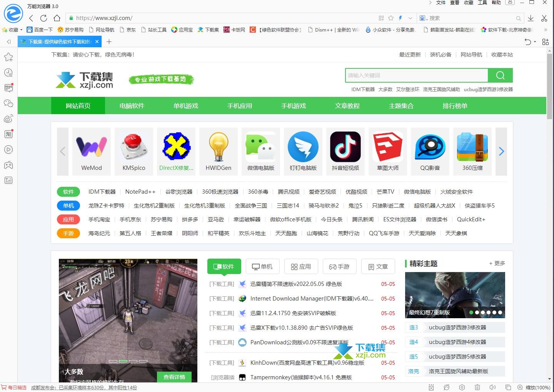554x392 pixels.
Task: Click the browser home button
Action: click(57, 18)
